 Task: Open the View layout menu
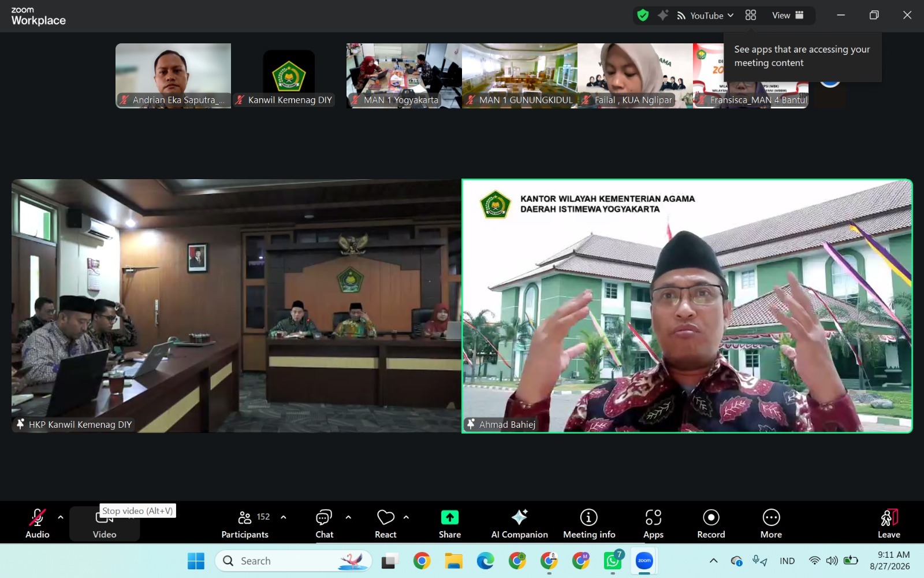tap(788, 16)
